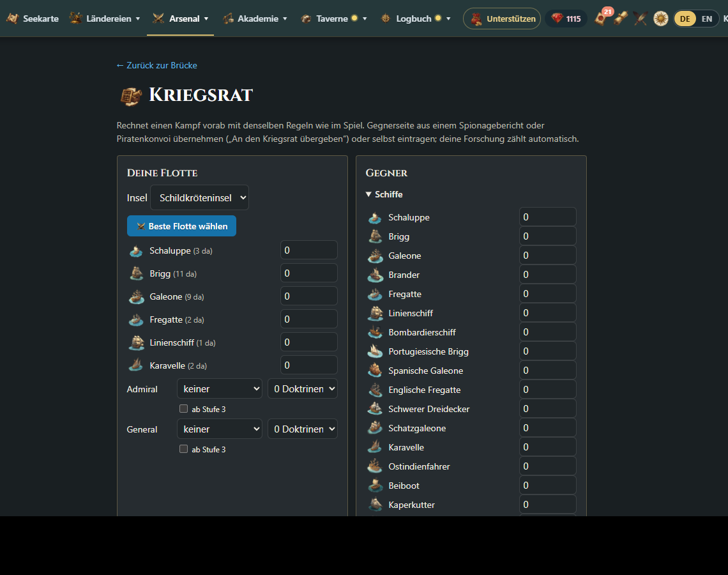728x575 pixels.
Task: Click the Karavelle icon in Deine Flotte
Action: tap(136, 365)
